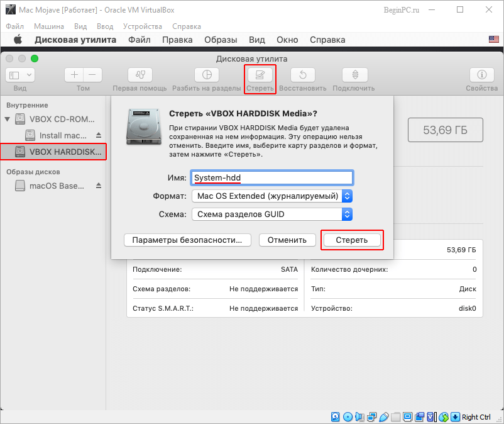Image resolution: width=504 pixels, height=424 pixels.
Task: Click the Отменить button
Action: pyautogui.click(x=287, y=240)
